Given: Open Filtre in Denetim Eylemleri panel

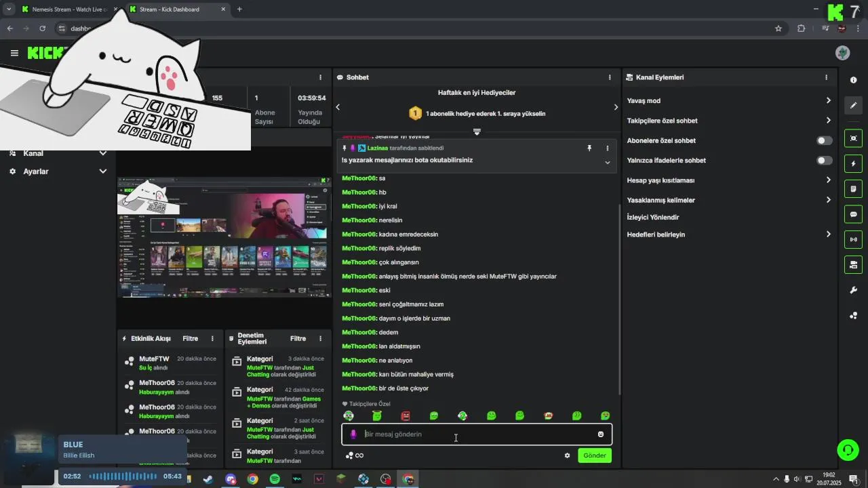Looking at the screenshot, I should [x=298, y=338].
